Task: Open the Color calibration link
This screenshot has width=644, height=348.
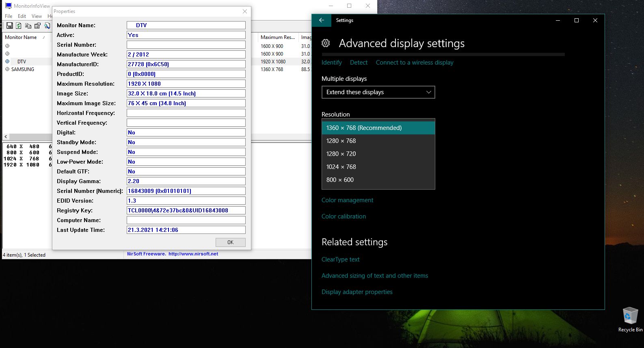Action: pos(344,216)
